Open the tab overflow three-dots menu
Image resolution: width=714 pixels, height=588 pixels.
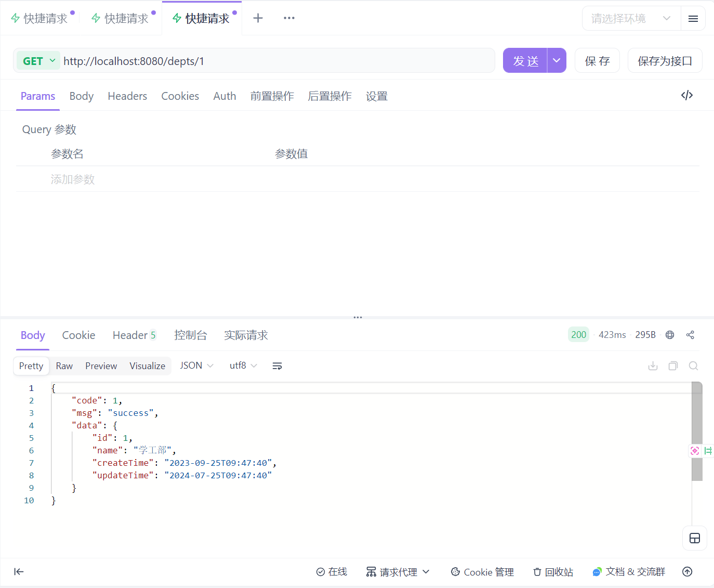[289, 18]
